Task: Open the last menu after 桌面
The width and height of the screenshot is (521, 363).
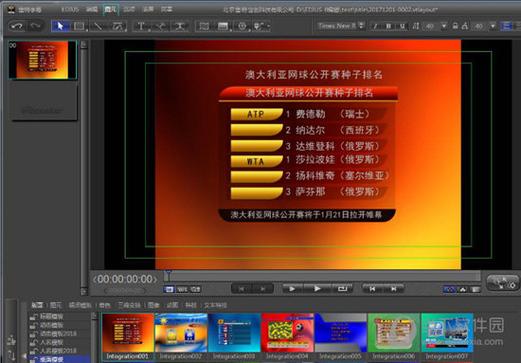Action: click(x=166, y=10)
